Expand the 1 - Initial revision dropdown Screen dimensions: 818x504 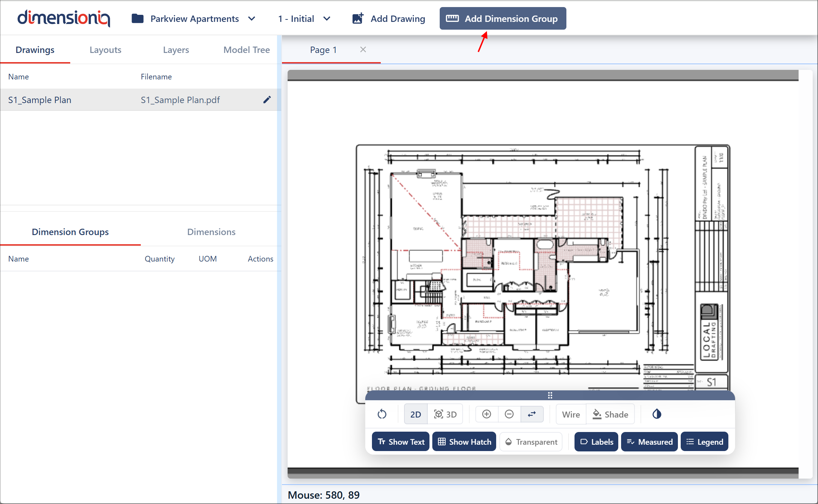coord(304,19)
